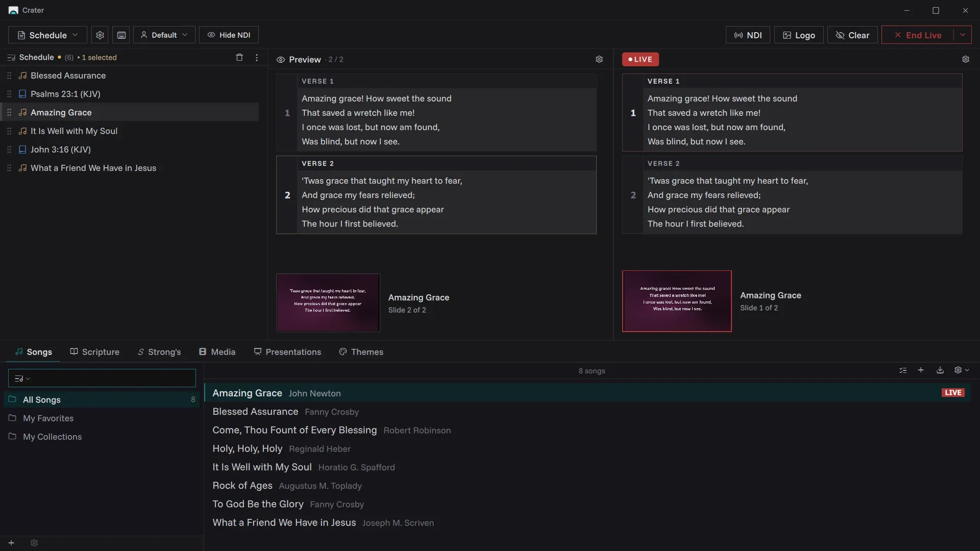
Task: Click the Clear output button
Action: 852,35
